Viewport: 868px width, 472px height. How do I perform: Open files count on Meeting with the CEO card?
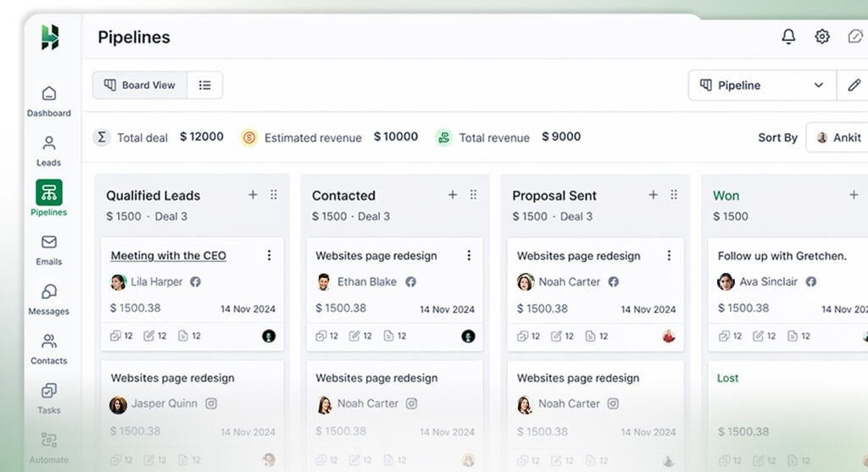pyautogui.click(x=189, y=336)
